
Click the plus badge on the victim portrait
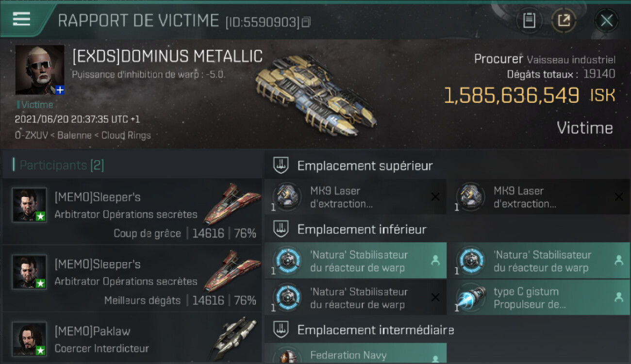tap(59, 90)
